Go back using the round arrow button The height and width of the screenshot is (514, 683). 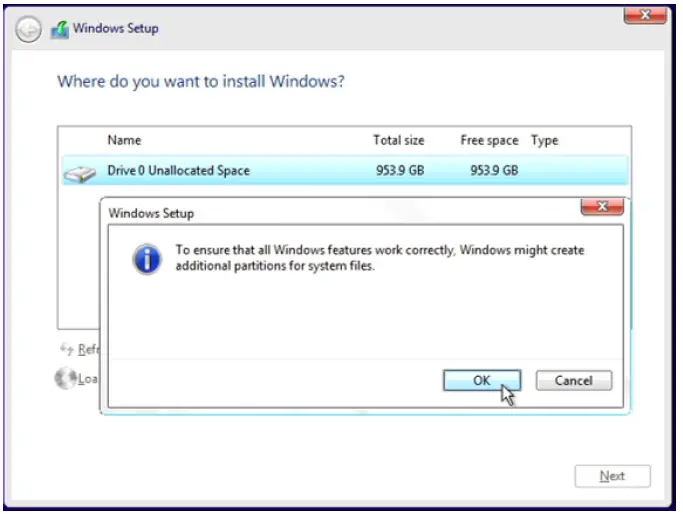coord(28,29)
